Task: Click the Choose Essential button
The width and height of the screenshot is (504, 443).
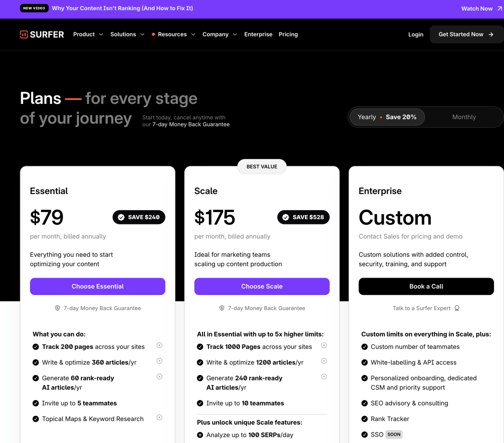Action: [98, 286]
